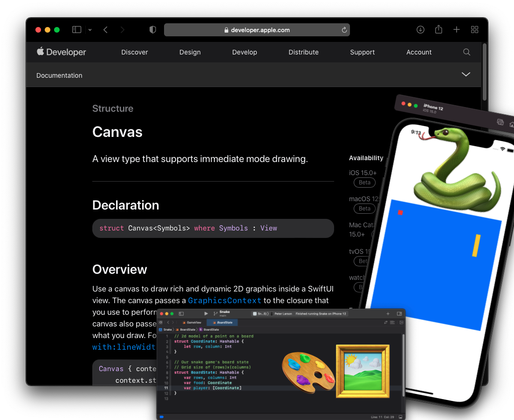
Task: Expand the Documentation section chevron
Action: 466,74
